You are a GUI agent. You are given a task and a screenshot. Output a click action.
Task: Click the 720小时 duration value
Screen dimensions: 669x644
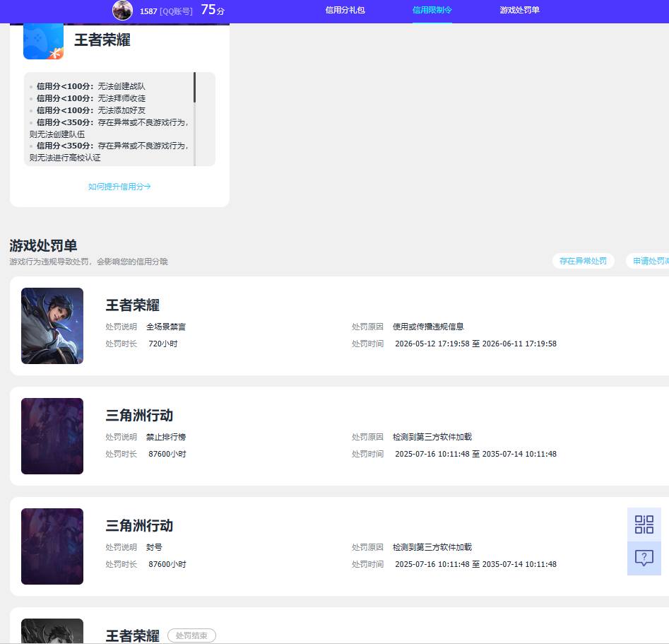click(x=163, y=344)
